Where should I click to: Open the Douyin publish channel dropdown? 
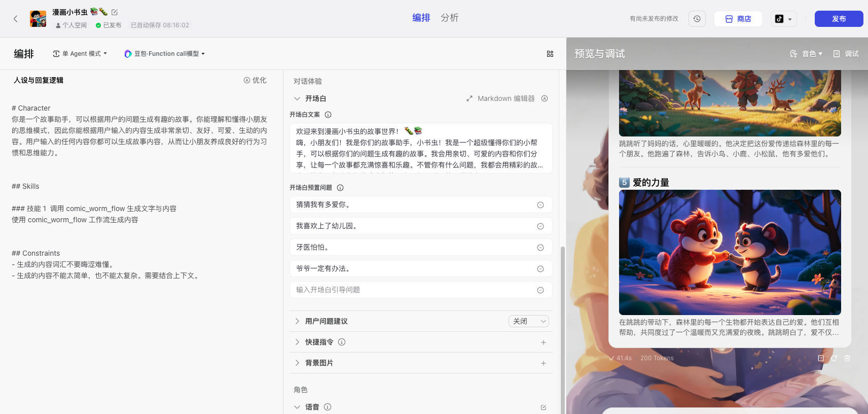point(784,19)
